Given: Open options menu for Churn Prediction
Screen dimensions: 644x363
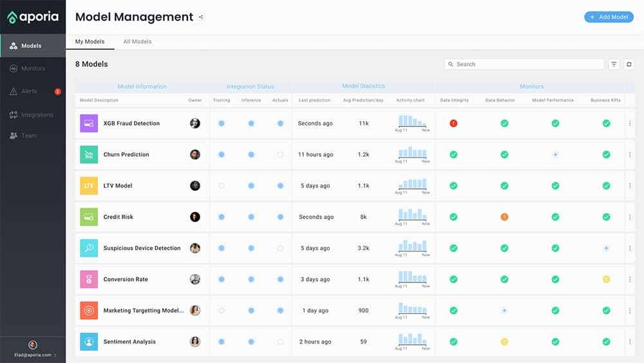Looking at the screenshot, I should (630, 155).
